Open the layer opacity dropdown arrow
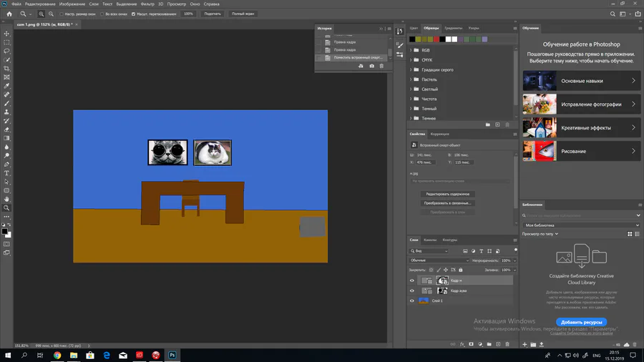The image size is (644, 362). (514, 260)
